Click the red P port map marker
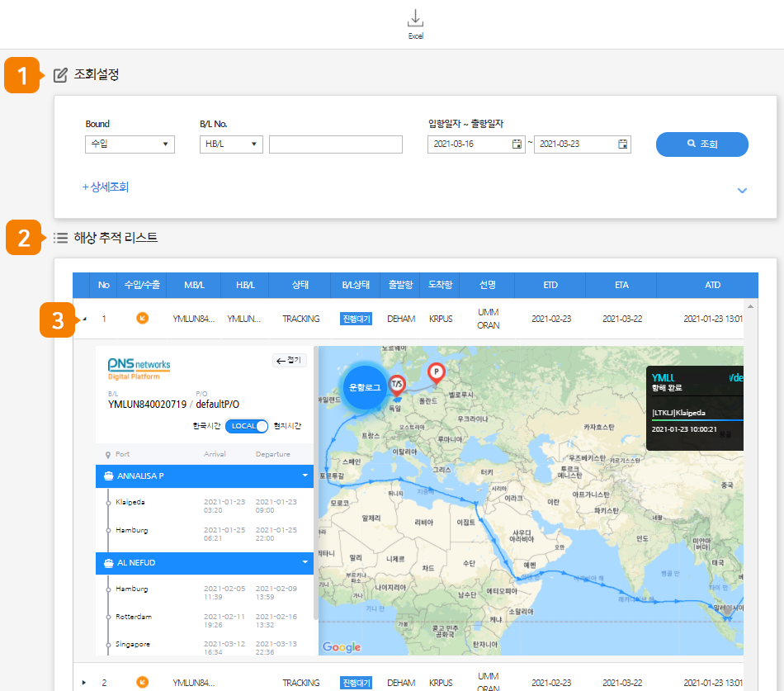The height and width of the screenshot is (691, 784). point(437,372)
